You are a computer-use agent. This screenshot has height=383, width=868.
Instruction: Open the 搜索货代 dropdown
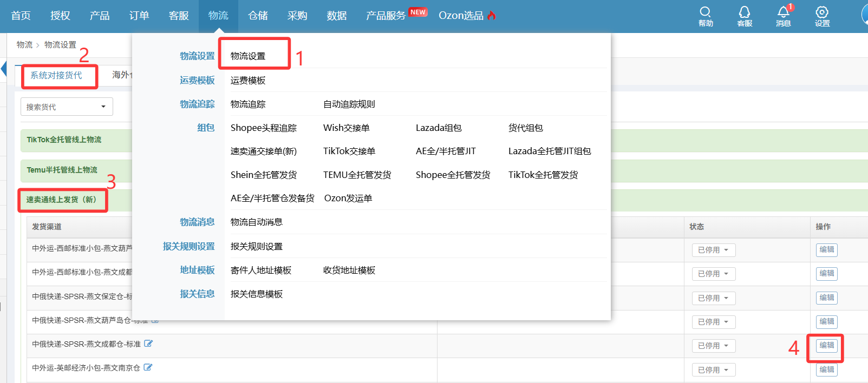point(67,107)
